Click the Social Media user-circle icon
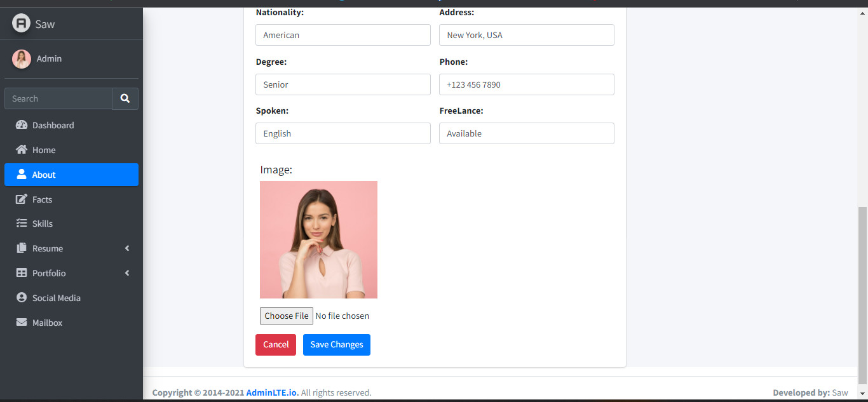 tap(22, 298)
